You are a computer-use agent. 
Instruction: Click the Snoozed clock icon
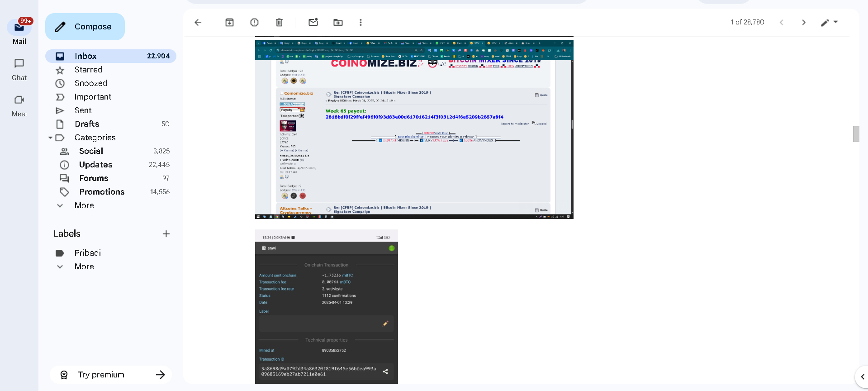(x=60, y=83)
